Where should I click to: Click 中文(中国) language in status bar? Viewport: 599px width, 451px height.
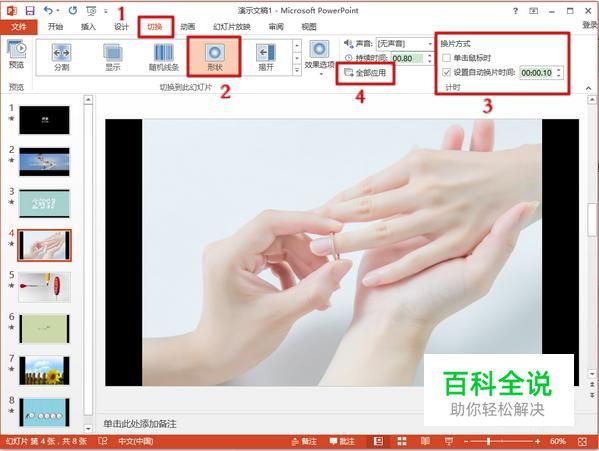click(136, 441)
